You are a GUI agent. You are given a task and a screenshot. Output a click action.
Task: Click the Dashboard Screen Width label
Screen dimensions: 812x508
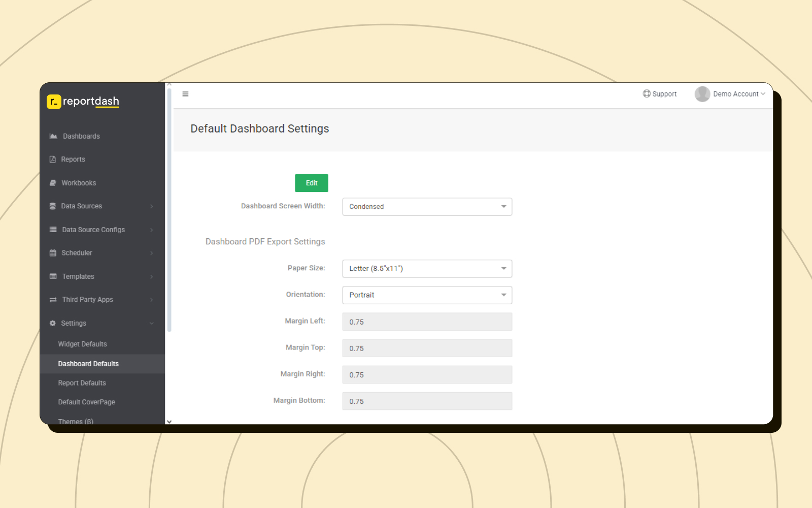point(283,206)
